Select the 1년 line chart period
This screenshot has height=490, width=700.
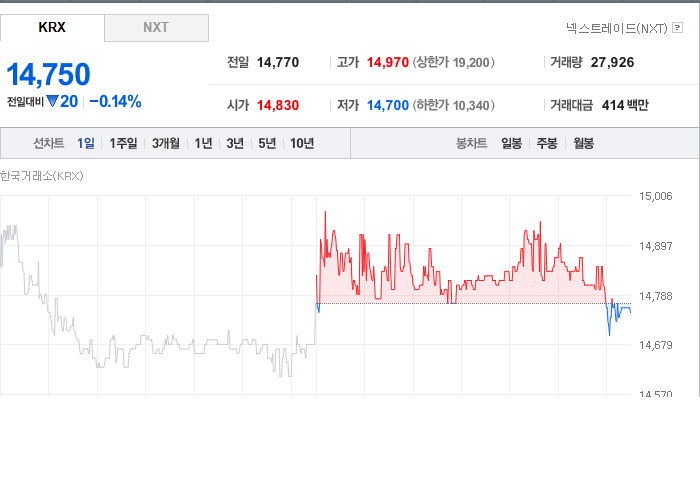203,143
